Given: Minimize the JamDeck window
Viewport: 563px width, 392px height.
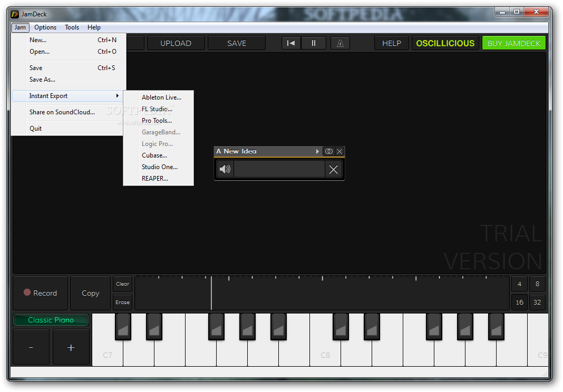Looking at the screenshot, I should coord(502,12).
